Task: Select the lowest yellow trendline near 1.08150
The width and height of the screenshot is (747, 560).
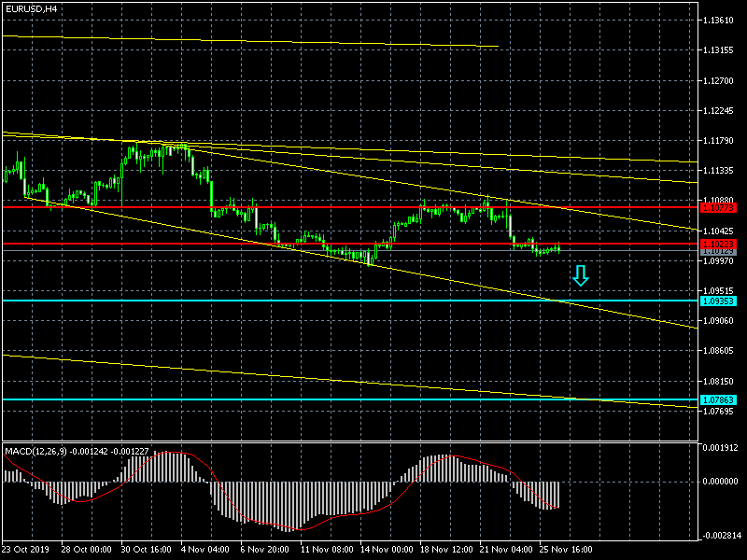Action: click(350, 382)
